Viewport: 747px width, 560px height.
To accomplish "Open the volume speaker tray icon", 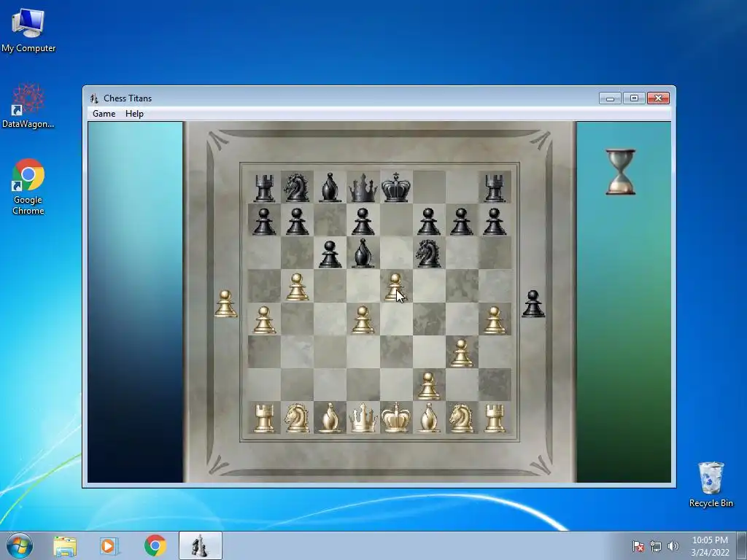I will (673, 546).
